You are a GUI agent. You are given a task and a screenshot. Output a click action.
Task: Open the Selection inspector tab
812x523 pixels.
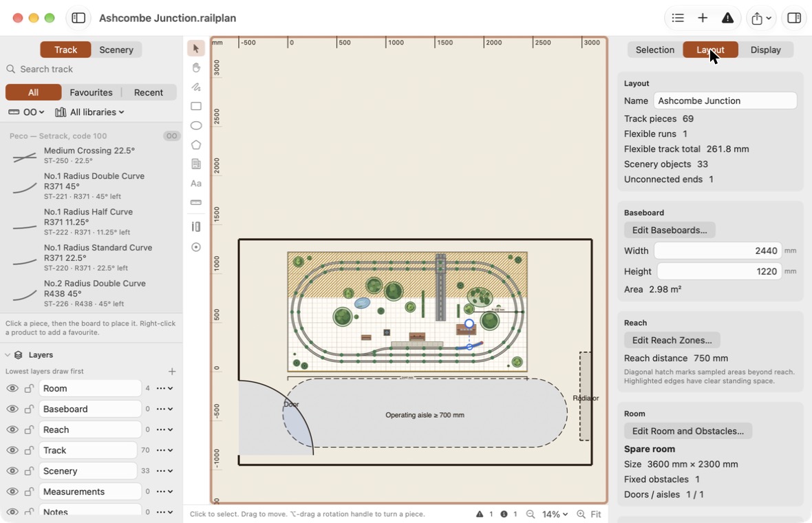tap(655, 50)
